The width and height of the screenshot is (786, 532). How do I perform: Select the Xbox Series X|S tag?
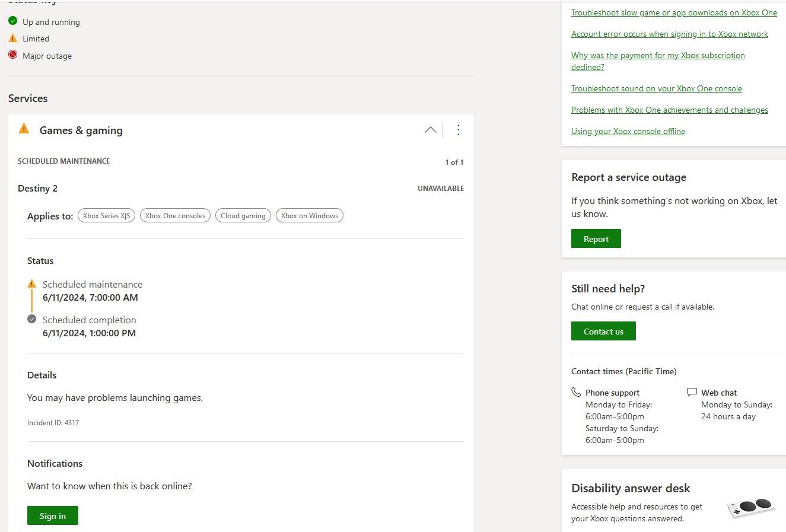[107, 215]
